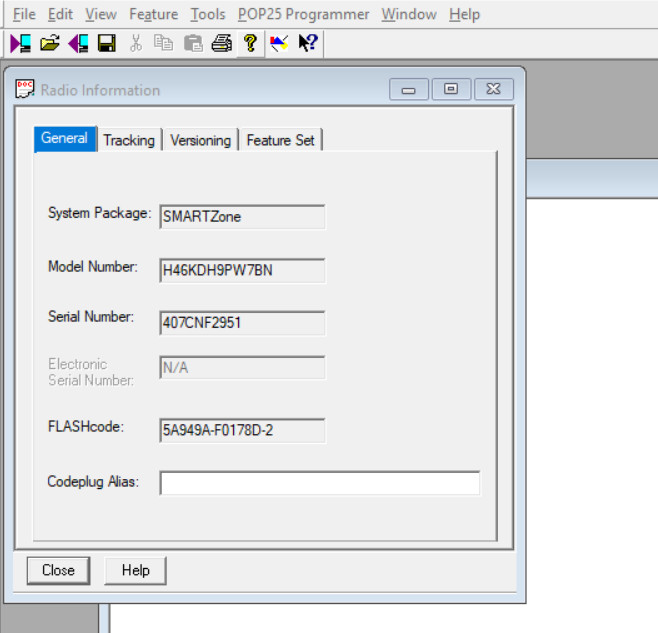Open a codeplug file with folder icon
Image resolution: width=658 pixels, height=633 pixels.
tap(50, 43)
